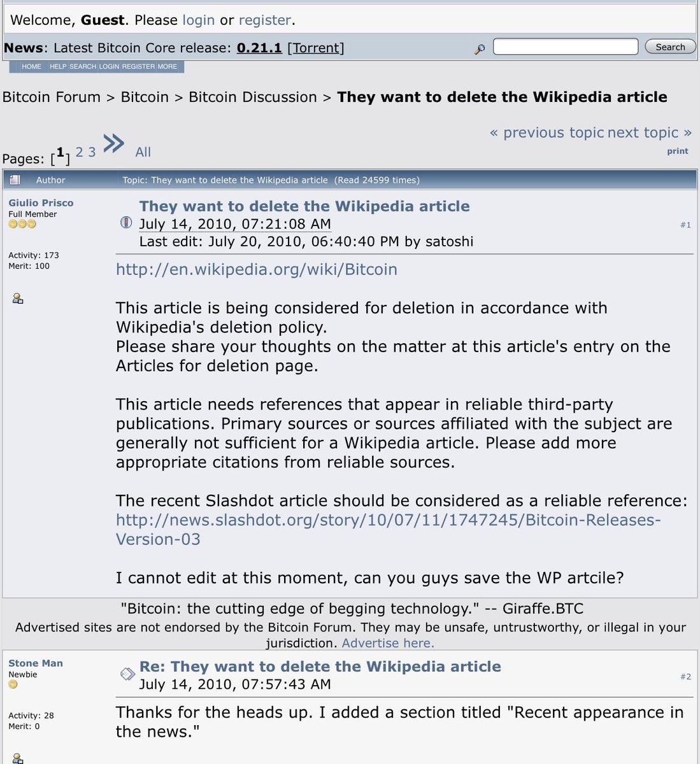Open the HOME menu item

point(31,66)
